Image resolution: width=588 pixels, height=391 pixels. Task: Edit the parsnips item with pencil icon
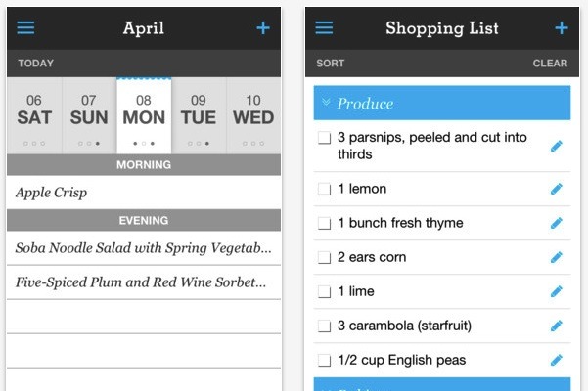[x=557, y=147]
